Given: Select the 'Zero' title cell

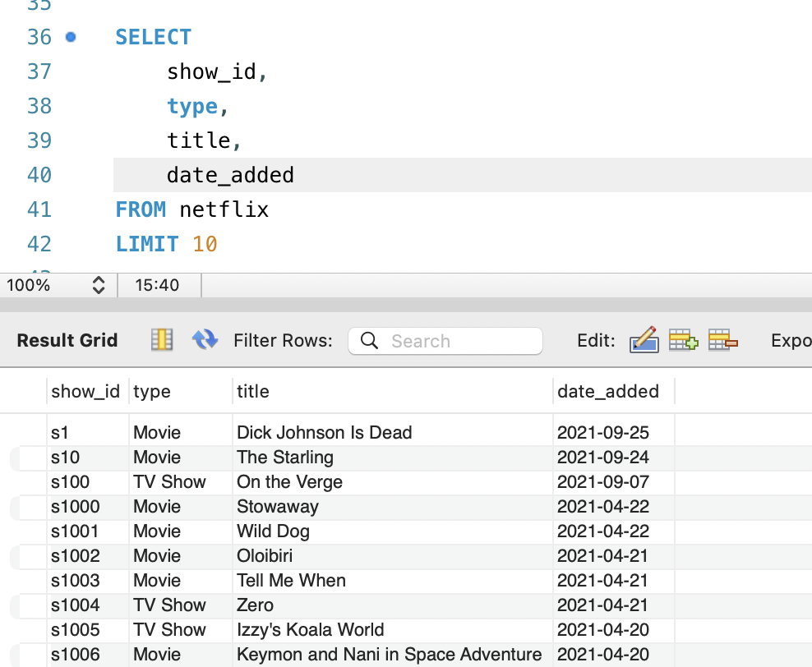Looking at the screenshot, I should click(x=392, y=605).
